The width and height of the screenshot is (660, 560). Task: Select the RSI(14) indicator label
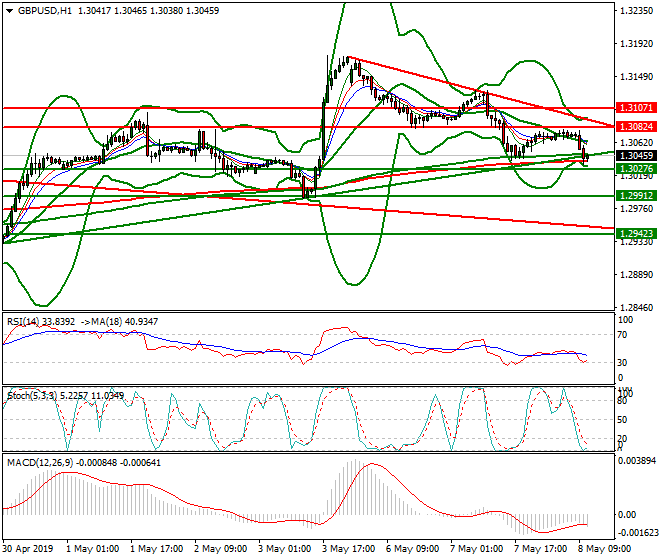(x=23, y=322)
